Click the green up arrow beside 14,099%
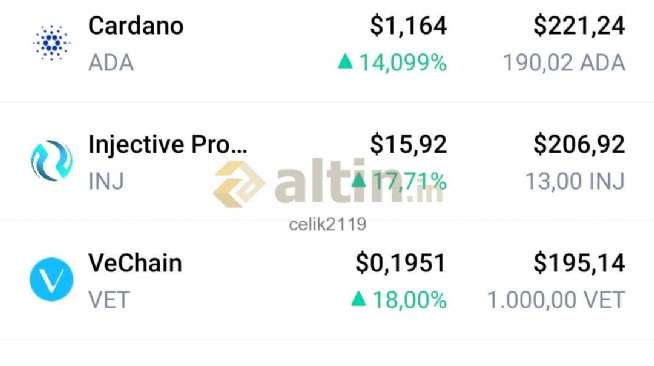Image resolution: width=654 pixels, height=366 pixels. click(345, 61)
